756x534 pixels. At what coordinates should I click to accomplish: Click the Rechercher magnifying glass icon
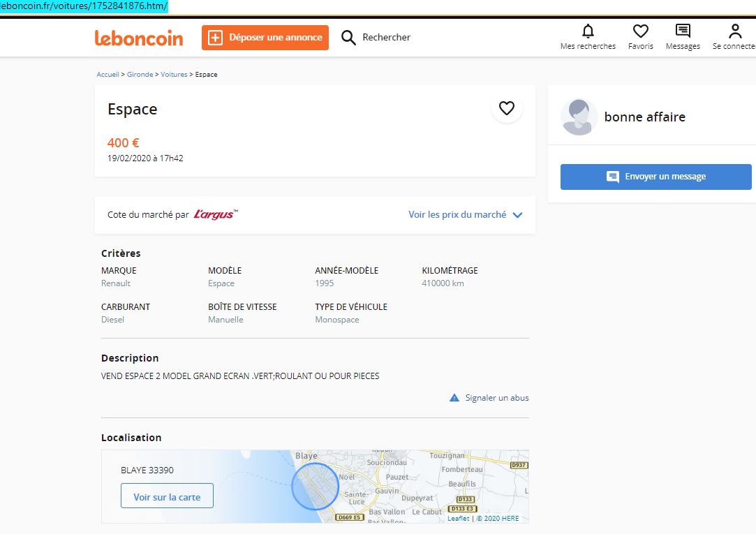coord(348,38)
